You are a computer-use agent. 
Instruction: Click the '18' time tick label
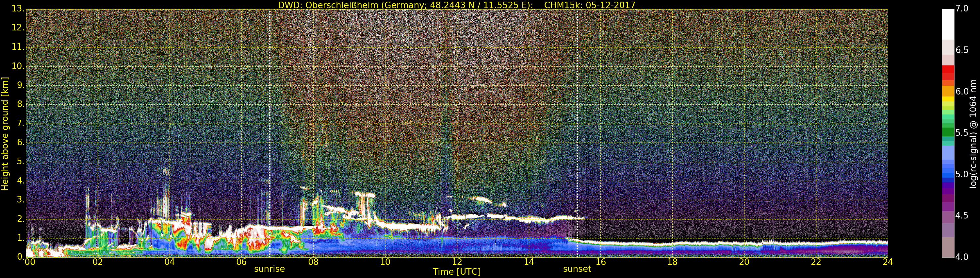click(672, 262)
